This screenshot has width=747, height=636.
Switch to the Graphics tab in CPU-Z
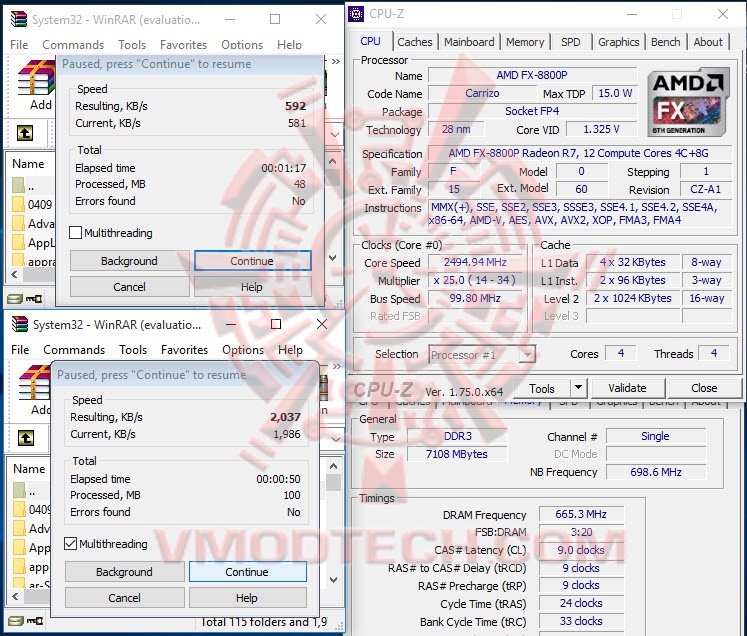tap(618, 42)
